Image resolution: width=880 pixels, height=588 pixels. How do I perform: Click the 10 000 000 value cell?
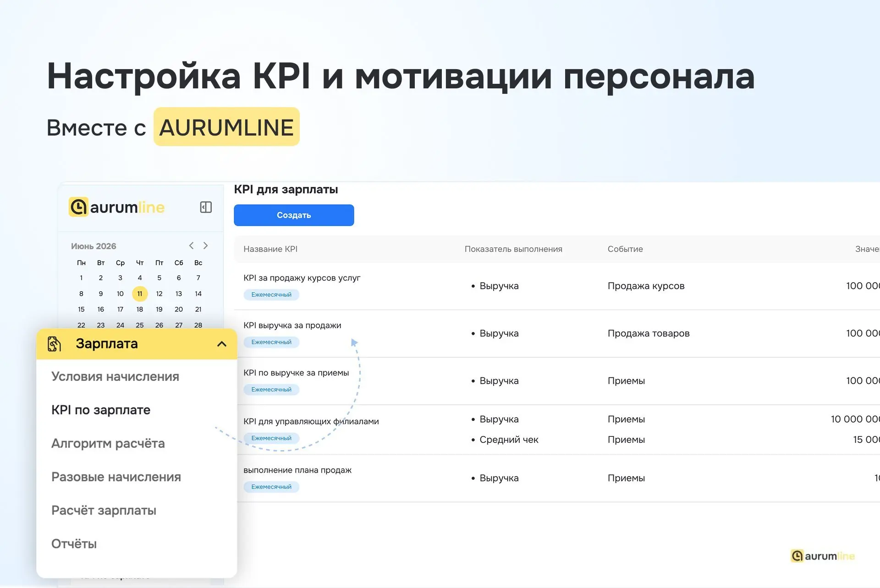[855, 419]
